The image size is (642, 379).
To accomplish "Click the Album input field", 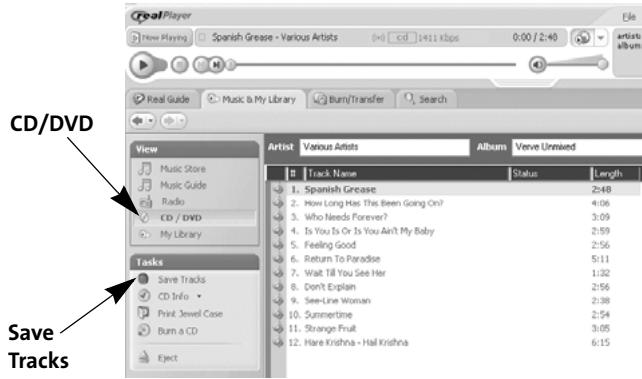I will click(577, 147).
